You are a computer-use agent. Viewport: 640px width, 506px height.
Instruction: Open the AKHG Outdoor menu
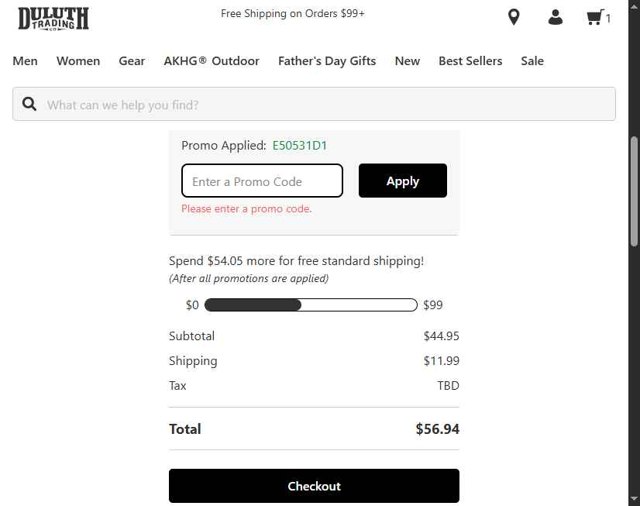211,61
